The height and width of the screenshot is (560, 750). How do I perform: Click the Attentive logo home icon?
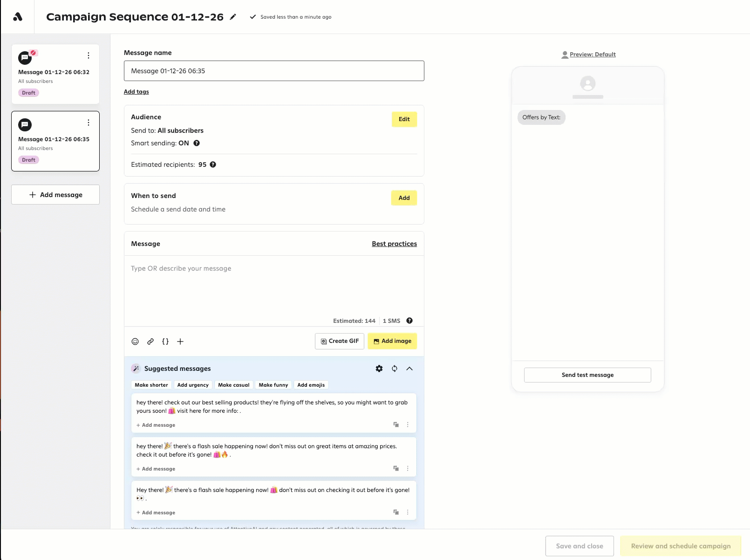coord(18,17)
